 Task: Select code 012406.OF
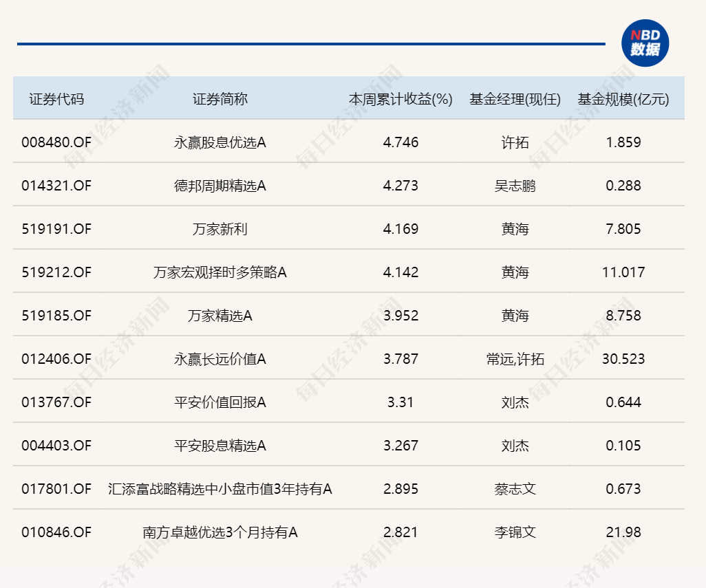point(56,359)
